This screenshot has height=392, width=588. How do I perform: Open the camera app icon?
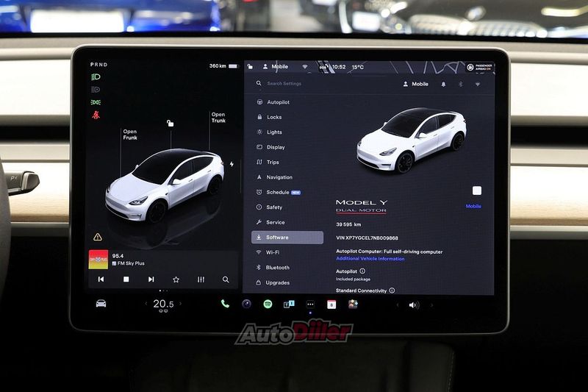click(246, 304)
